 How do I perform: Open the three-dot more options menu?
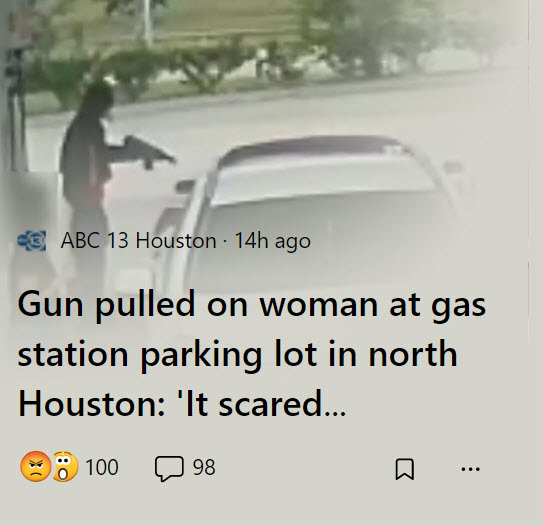click(x=471, y=469)
